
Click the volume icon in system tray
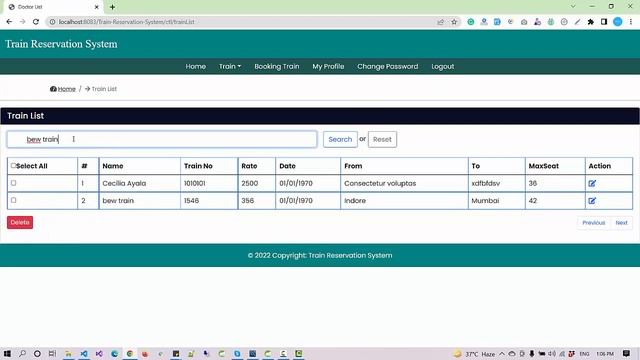[552, 353]
